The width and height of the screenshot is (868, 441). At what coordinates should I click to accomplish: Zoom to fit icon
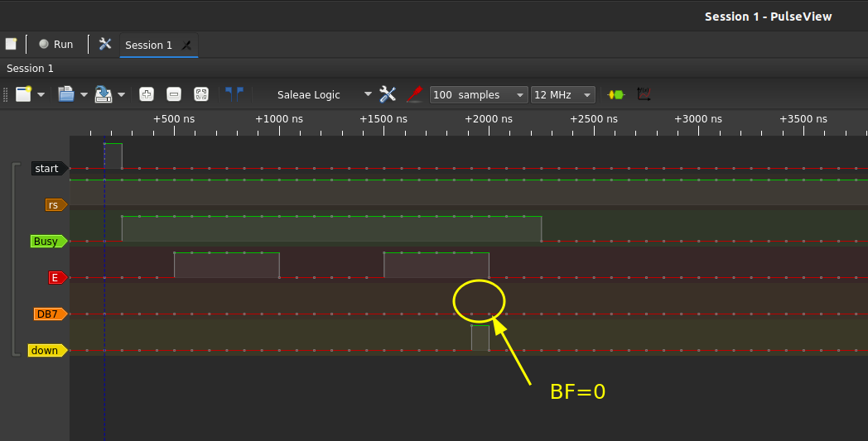point(201,94)
